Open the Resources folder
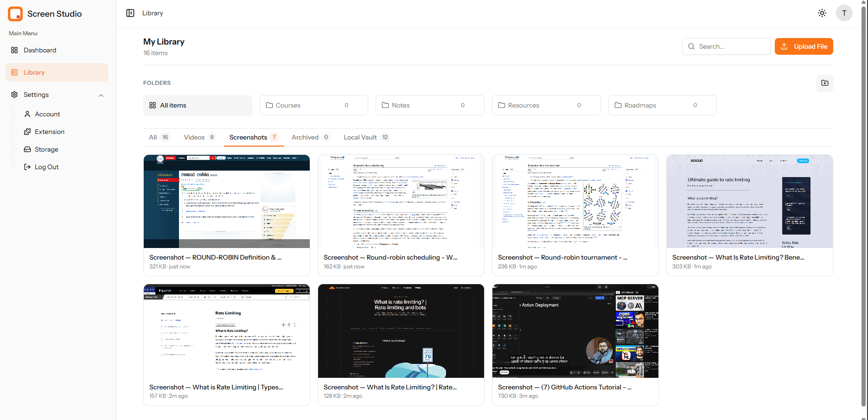This screenshot has height=420, width=868. pos(546,105)
